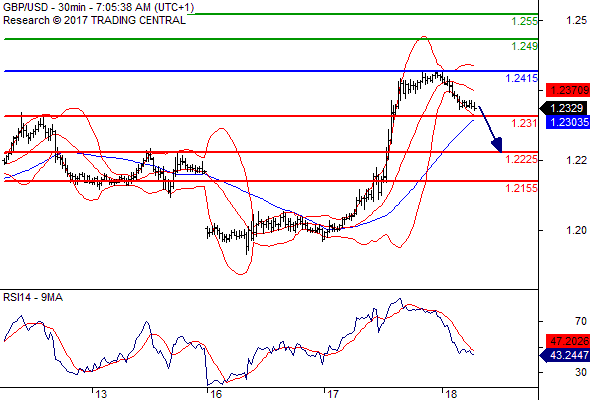The height and width of the screenshot is (400, 590).
Task: Click the date 18 marker on the time axis
Action: pyautogui.click(x=450, y=394)
